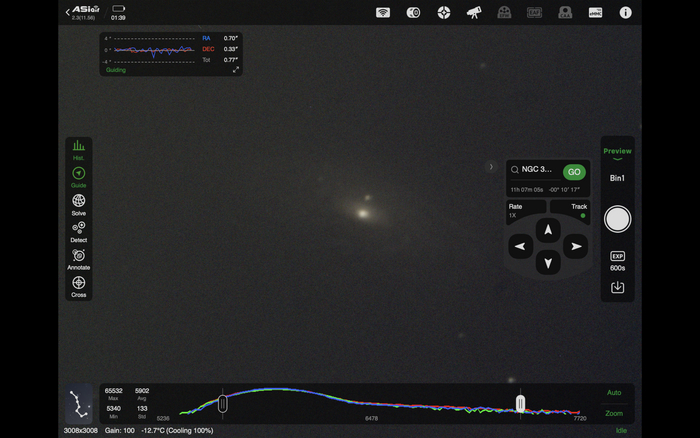Toggle the Cross crosshair overlay
This screenshot has height=438, width=700.
point(78,286)
